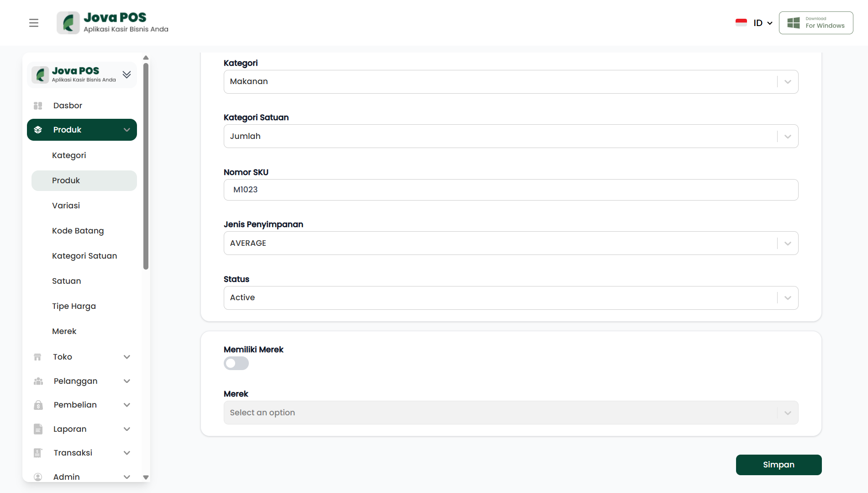Click the sidebar vertical scrollbar thumb
Viewport: 868px width, 493px height.
(x=146, y=167)
